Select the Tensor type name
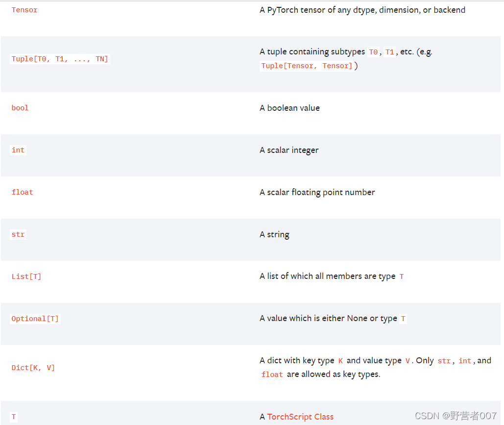 tap(24, 10)
